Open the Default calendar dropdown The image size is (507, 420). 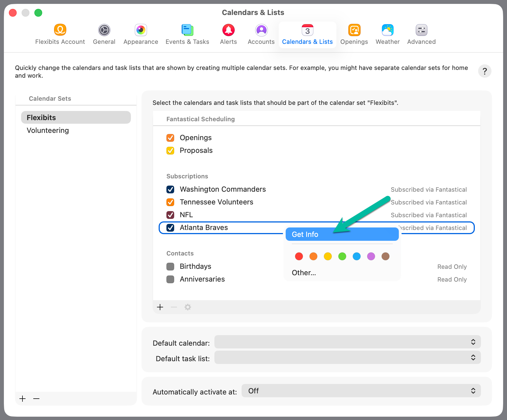click(348, 342)
